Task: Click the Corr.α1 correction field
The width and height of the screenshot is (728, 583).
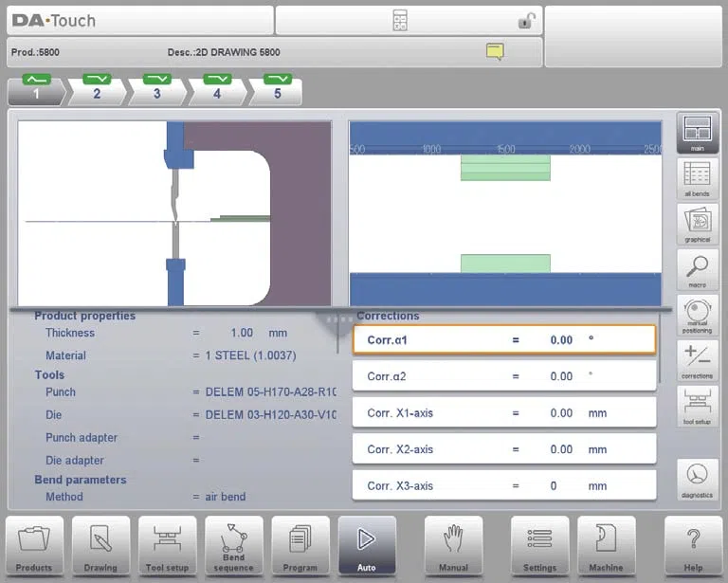Action: (x=504, y=339)
